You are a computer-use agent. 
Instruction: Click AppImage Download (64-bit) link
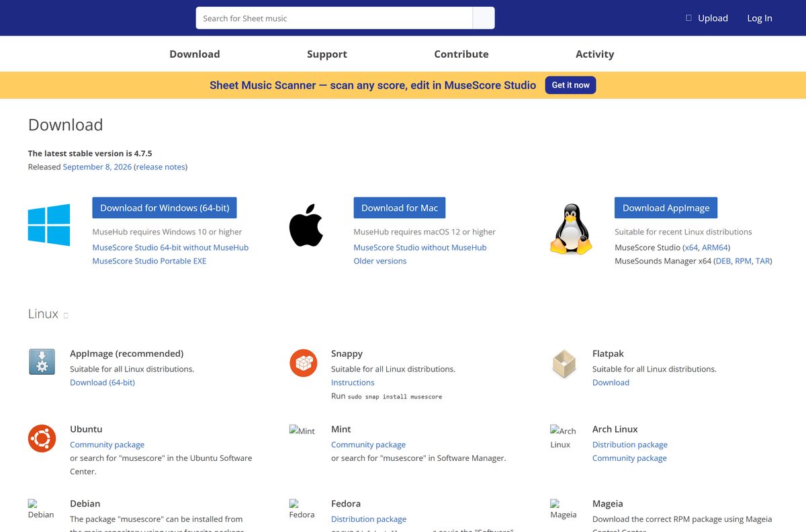[102, 382]
